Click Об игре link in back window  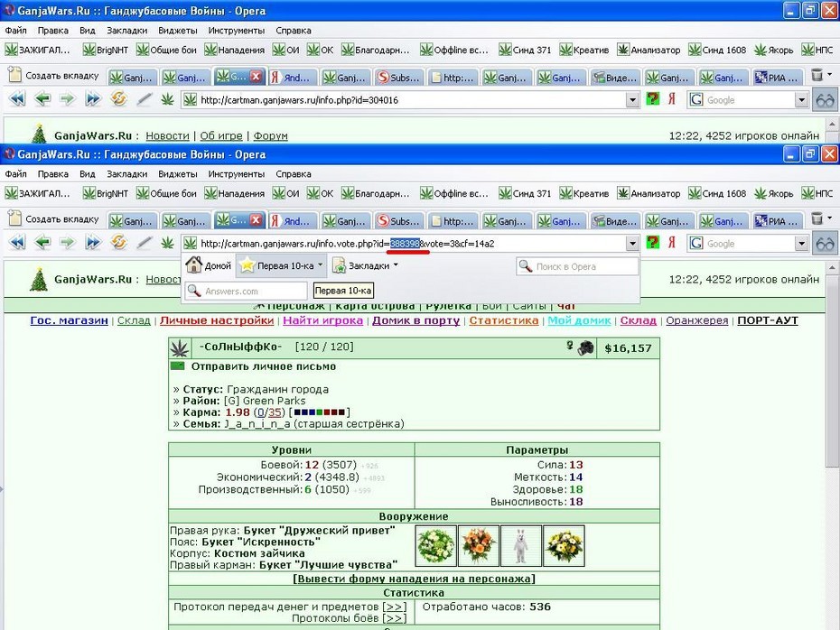point(221,135)
